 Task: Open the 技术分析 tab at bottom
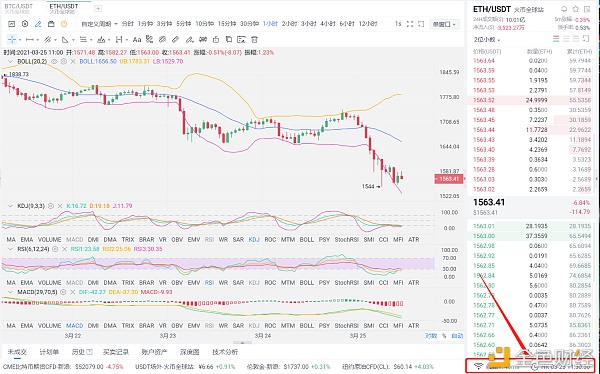pos(225,352)
